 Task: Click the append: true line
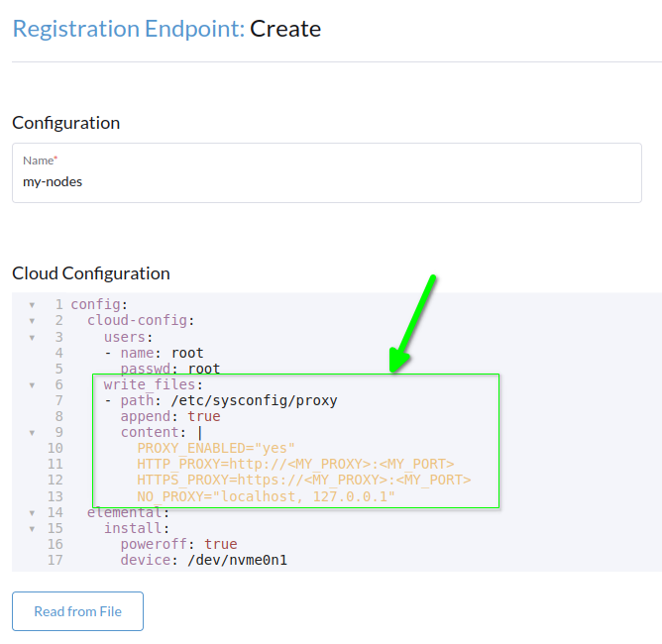coord(157,417)
